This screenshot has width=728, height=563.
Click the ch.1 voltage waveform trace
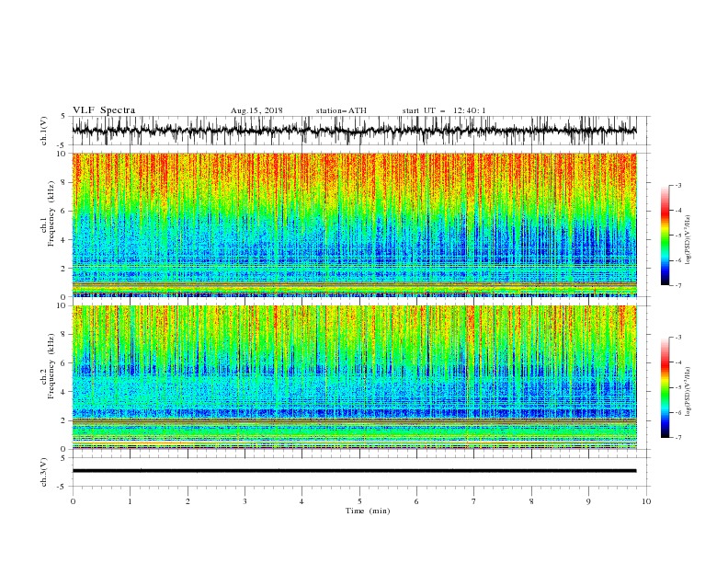pos(354,131)
